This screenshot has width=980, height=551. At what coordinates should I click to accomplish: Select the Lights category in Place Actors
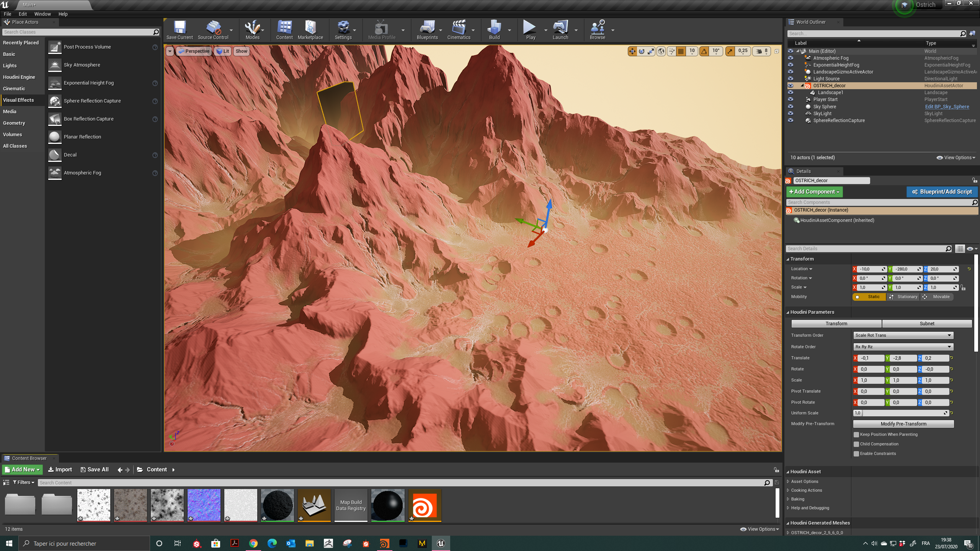tap(10, 66)
